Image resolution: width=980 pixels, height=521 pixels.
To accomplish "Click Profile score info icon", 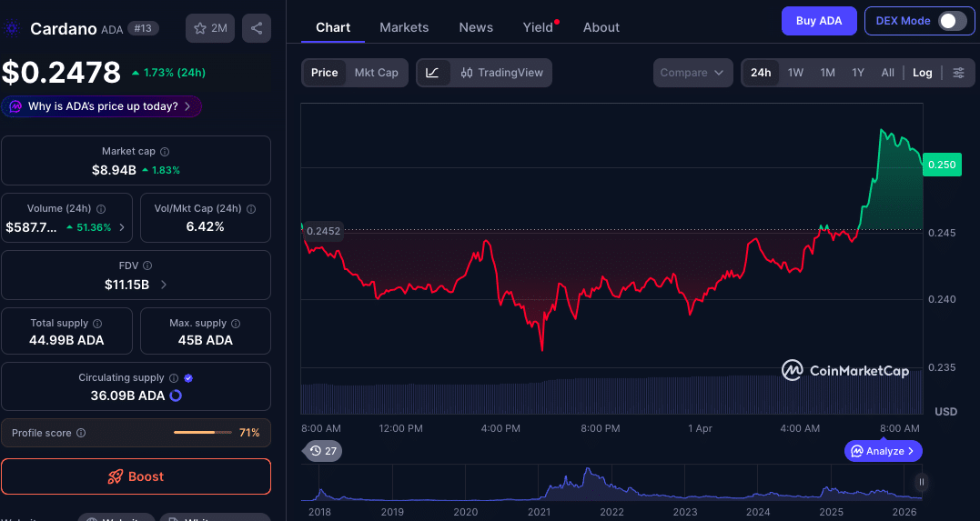I will [x=81, y=433].
